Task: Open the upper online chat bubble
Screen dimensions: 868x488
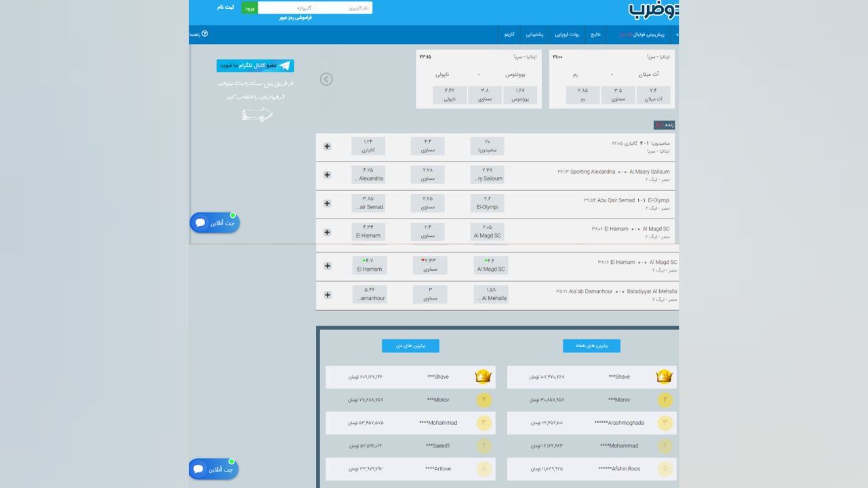Action: point(214,223)
